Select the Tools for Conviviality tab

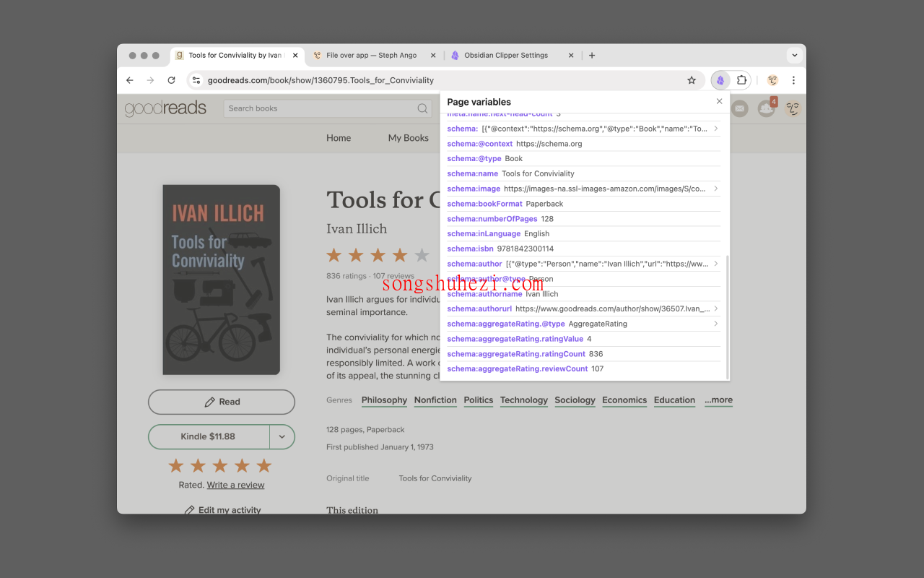237,55
